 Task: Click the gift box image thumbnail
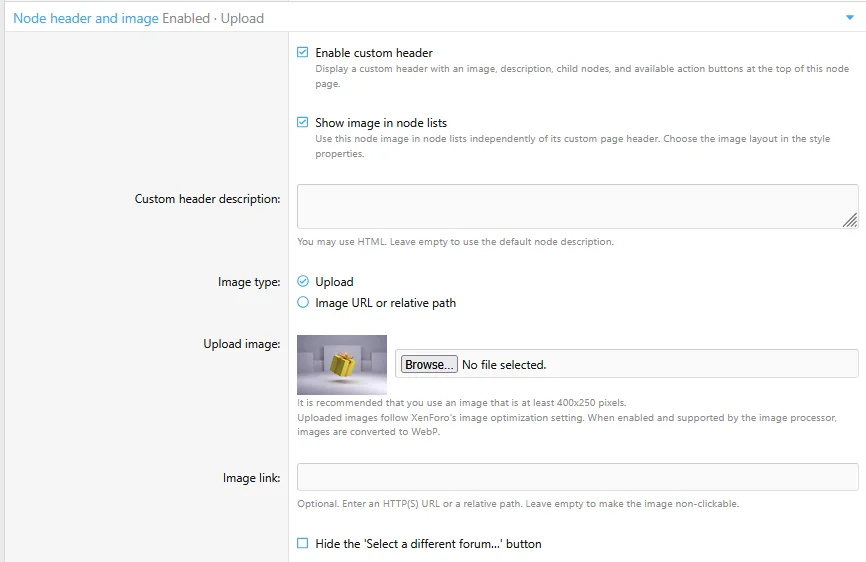pos(342,364)
